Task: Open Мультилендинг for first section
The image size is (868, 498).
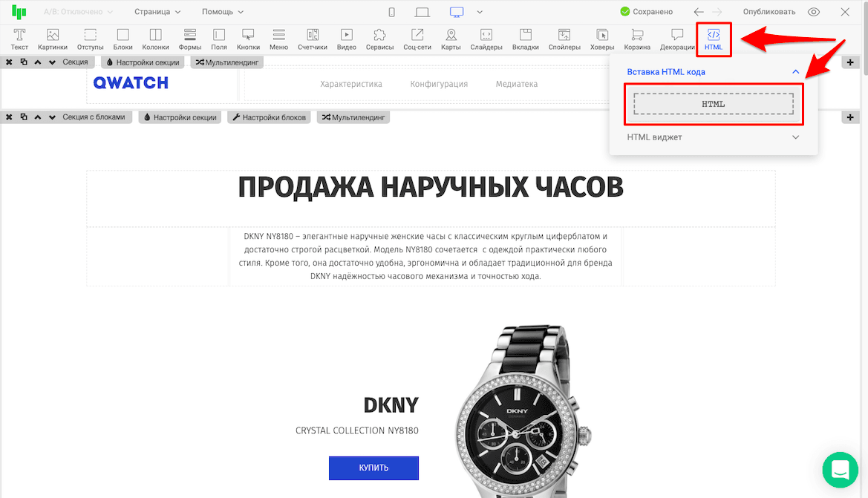Action: pos(227,62)
